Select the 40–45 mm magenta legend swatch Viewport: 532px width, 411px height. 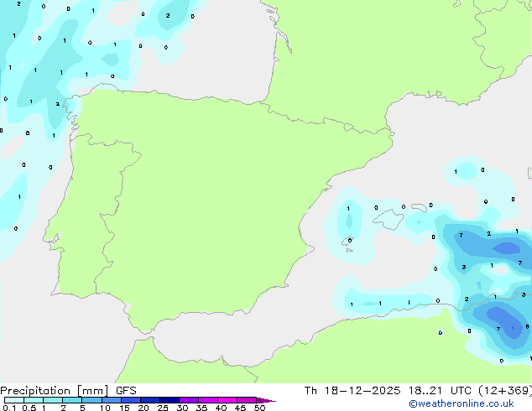(x=227, y=400)
